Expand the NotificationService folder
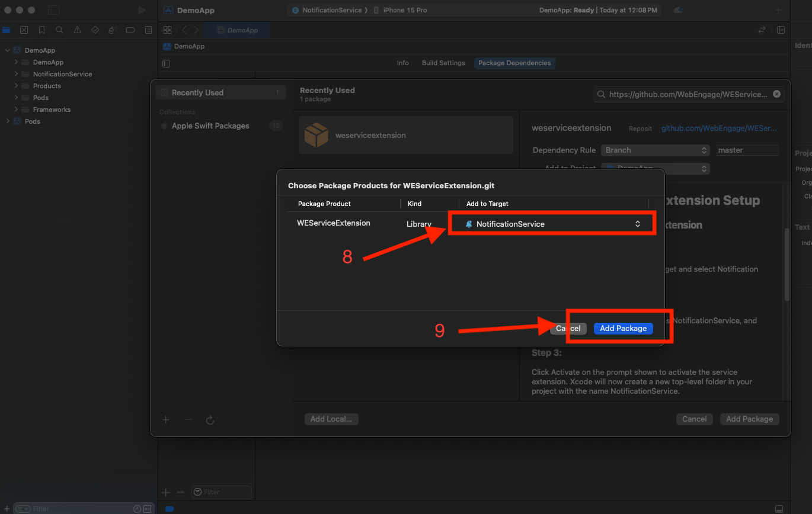 tap(16, 74)
